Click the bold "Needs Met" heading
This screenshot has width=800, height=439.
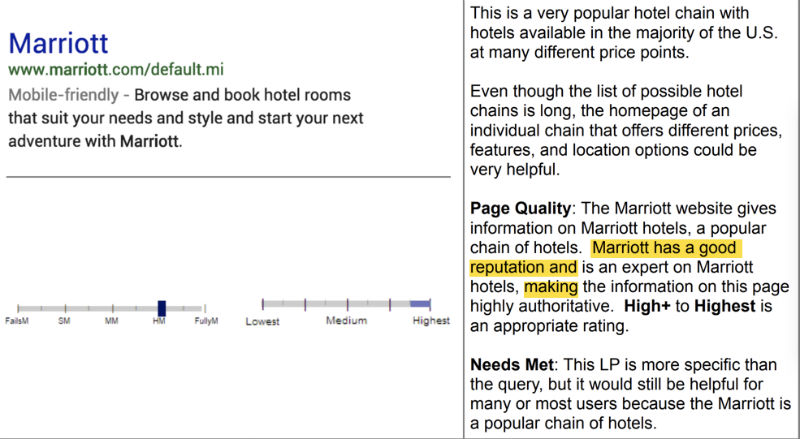[x=511, y=364]
